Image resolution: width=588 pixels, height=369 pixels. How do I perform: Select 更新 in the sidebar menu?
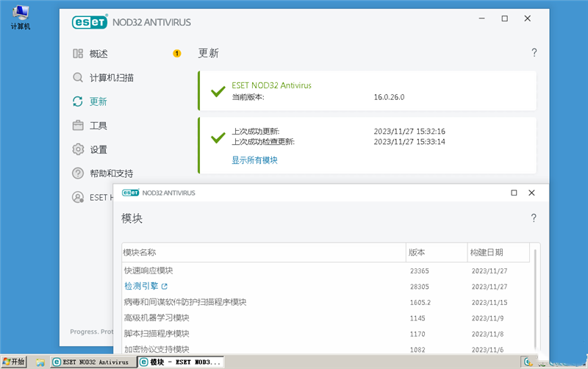[98, 101]
